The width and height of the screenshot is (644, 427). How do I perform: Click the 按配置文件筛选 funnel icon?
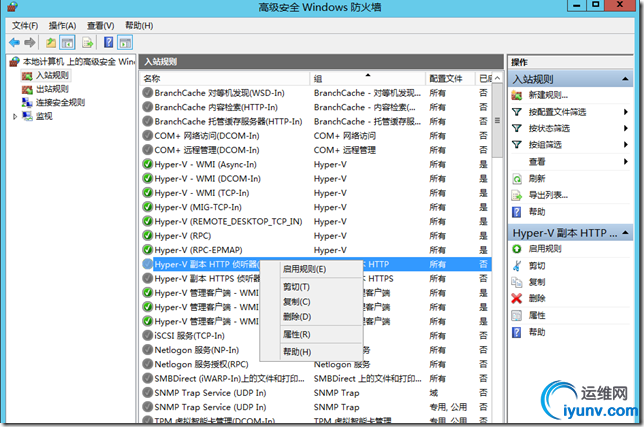[517, 112]
